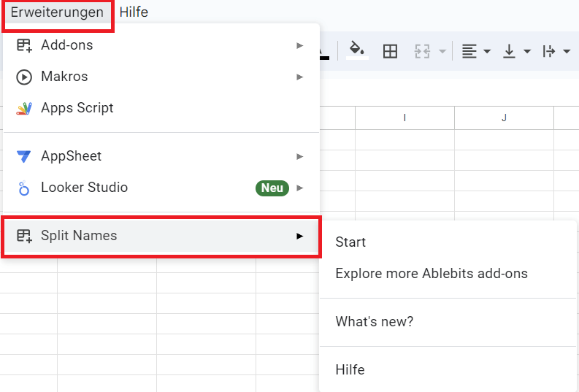Screen dimensions: 579x392
Task: Expand the text wrapping dropdown arrow
Action: (x=567, y=52)
